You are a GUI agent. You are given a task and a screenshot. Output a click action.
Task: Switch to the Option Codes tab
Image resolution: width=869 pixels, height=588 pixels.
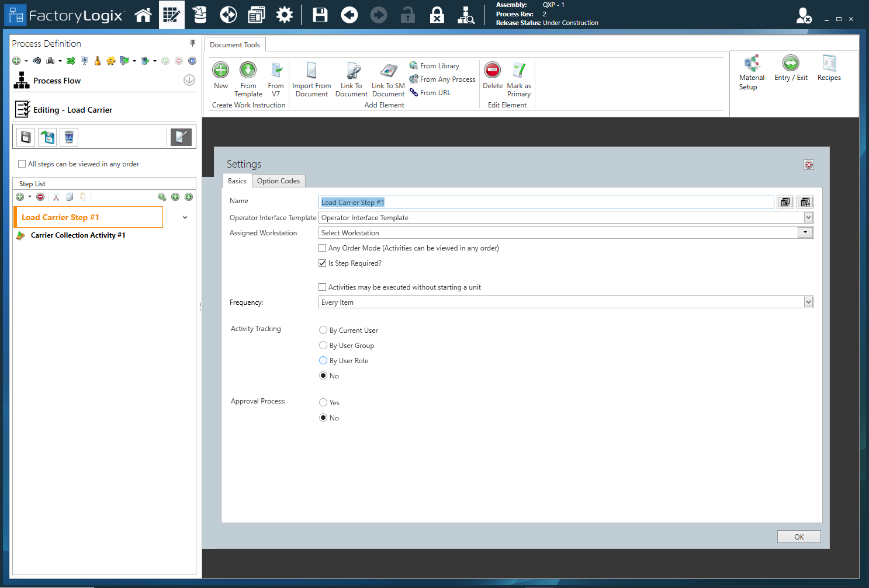pos(278,180)
